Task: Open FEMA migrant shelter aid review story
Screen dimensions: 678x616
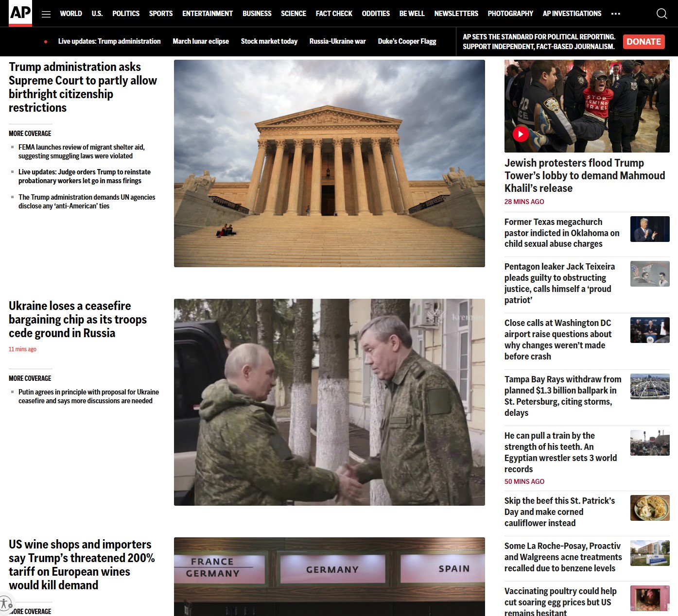Action: pyautogui.click(x=82, y=152)
